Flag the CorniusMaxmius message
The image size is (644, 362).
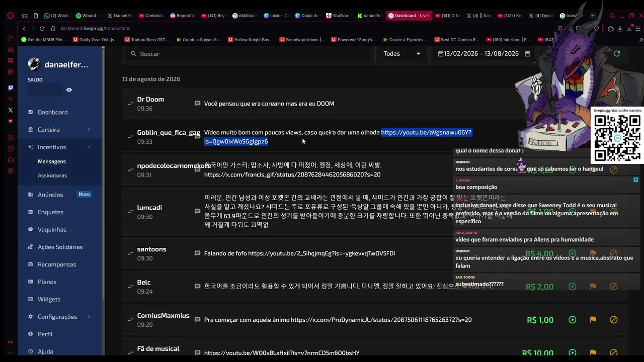[x=593, y=320]
